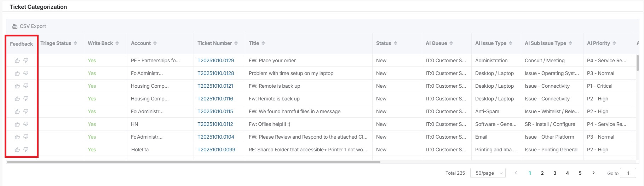Sort by AI Issue Type column
Viewport: 644px width, 186px height.
click(511, 43)
